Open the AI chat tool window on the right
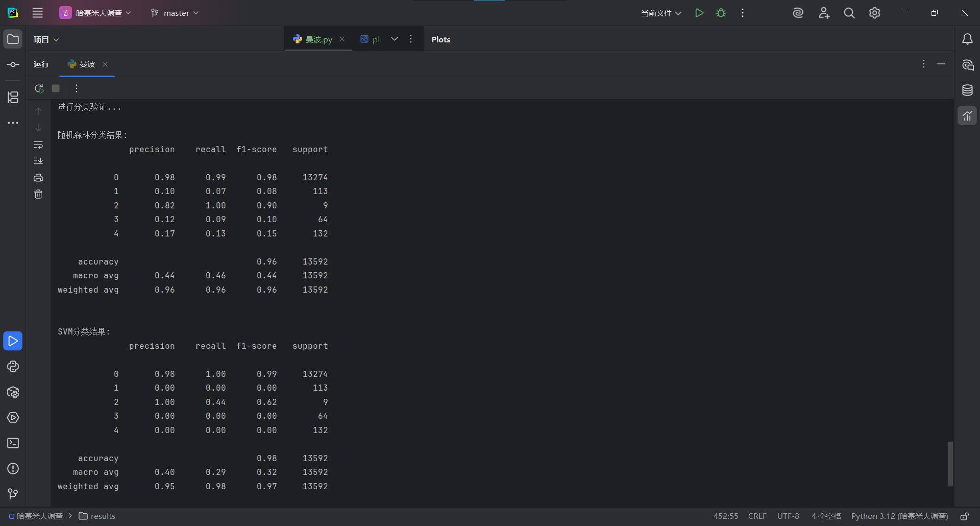Viewport: 980px width, 526px height. tap(967, 65)
